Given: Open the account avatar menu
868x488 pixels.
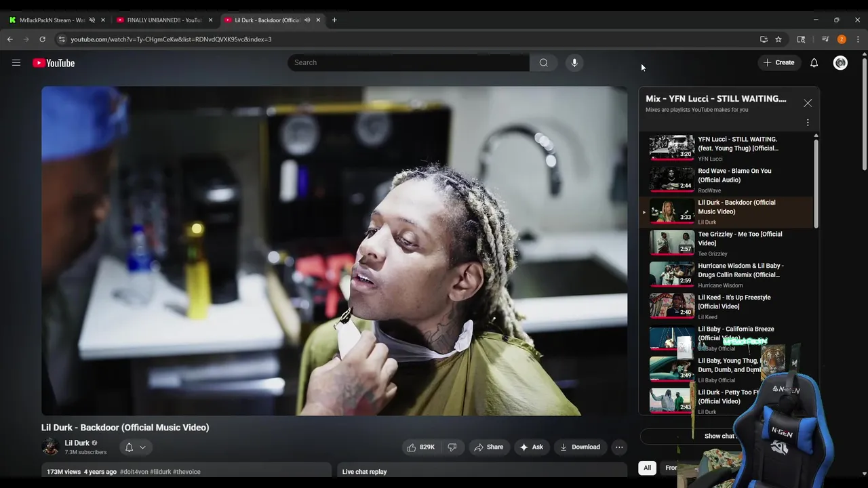Looking at the screenshot, I should [840, 62].
